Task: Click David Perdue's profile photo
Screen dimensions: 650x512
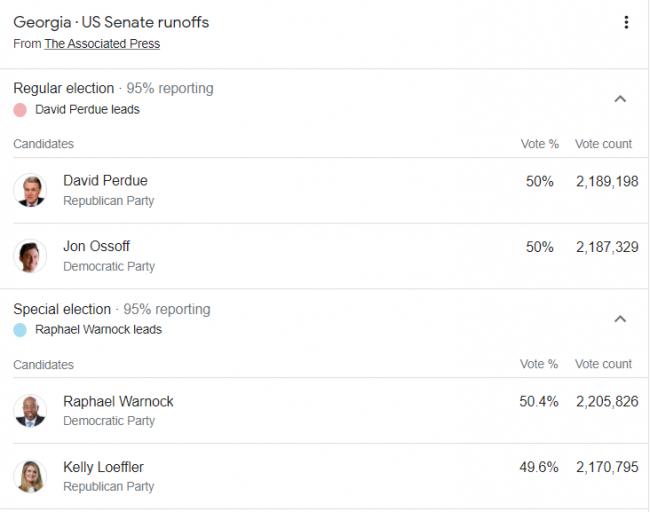Action: (x=30, y=190)
